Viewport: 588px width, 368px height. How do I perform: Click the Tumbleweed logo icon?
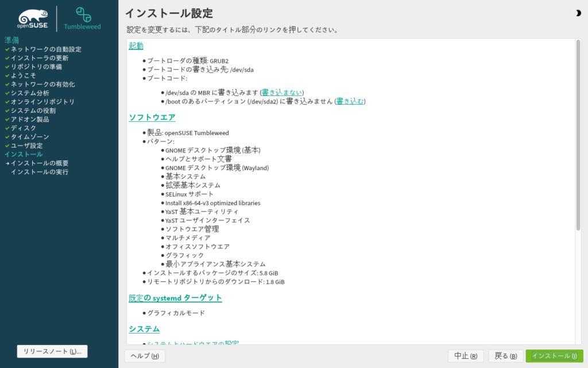83,14
